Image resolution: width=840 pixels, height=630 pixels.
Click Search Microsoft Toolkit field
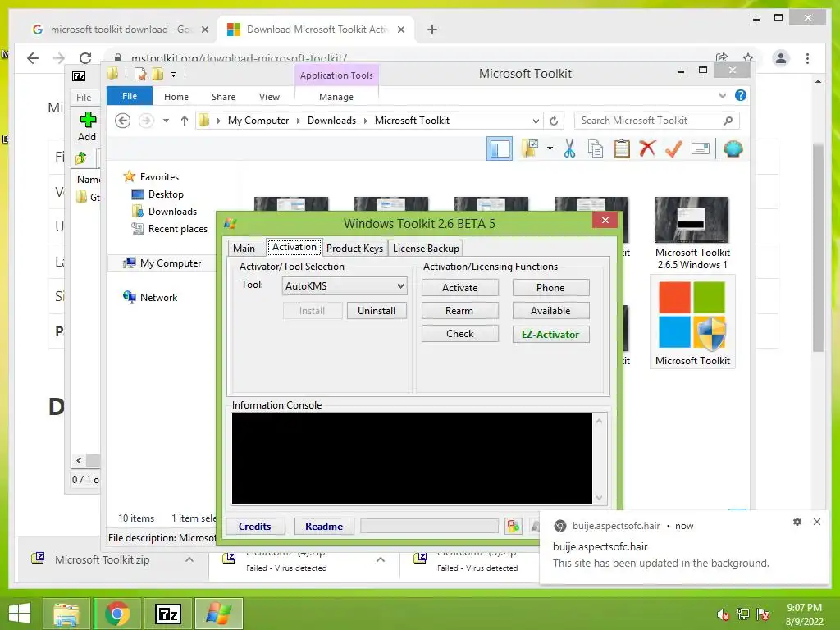click(x=657, y=121)
